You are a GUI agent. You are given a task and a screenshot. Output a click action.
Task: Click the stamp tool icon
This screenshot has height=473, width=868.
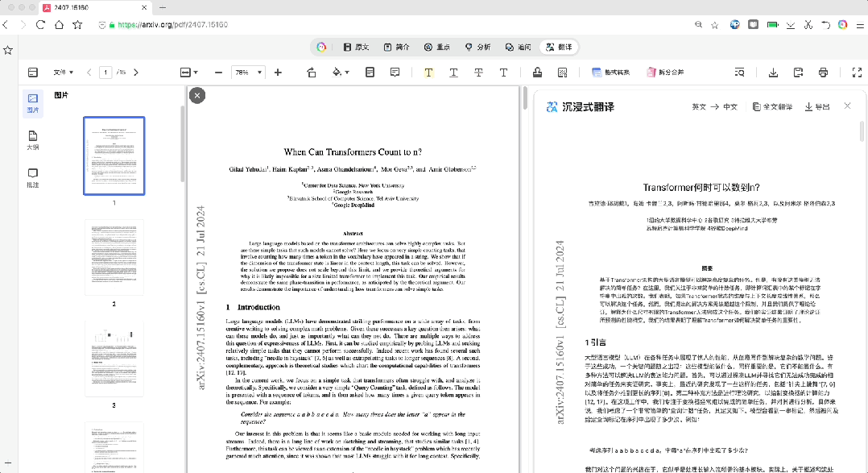coord(537,72)
